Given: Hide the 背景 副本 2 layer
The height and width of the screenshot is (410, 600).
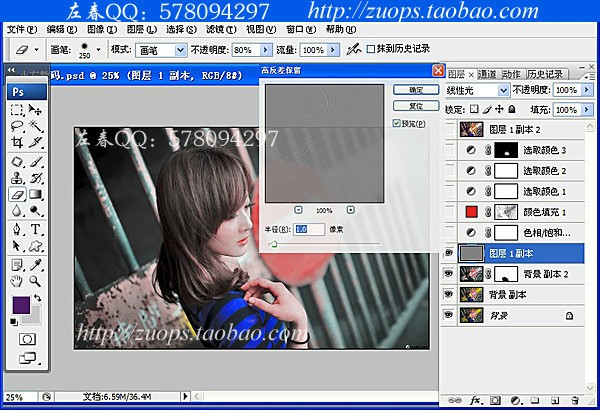Looking at the screenshot, I should [x=449, y=273].
